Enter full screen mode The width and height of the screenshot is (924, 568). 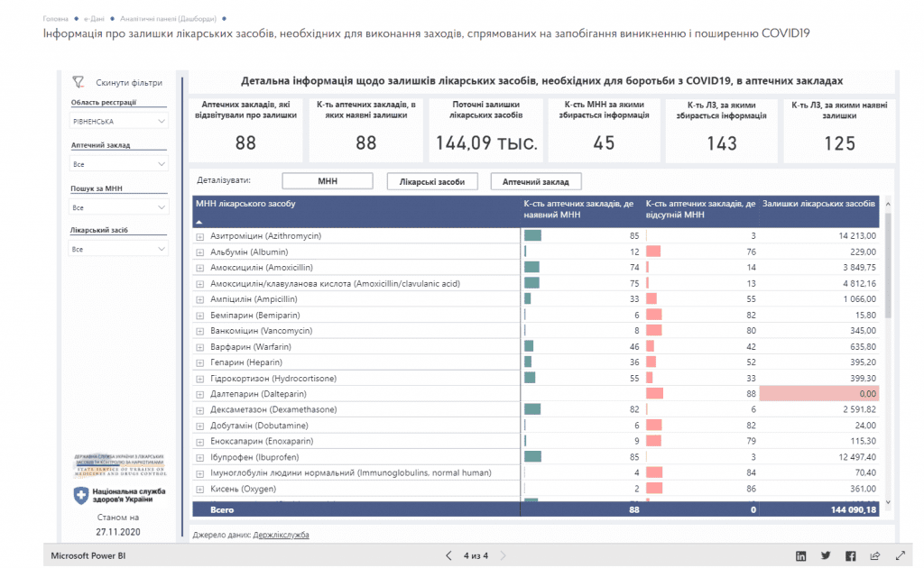point(900,556)
